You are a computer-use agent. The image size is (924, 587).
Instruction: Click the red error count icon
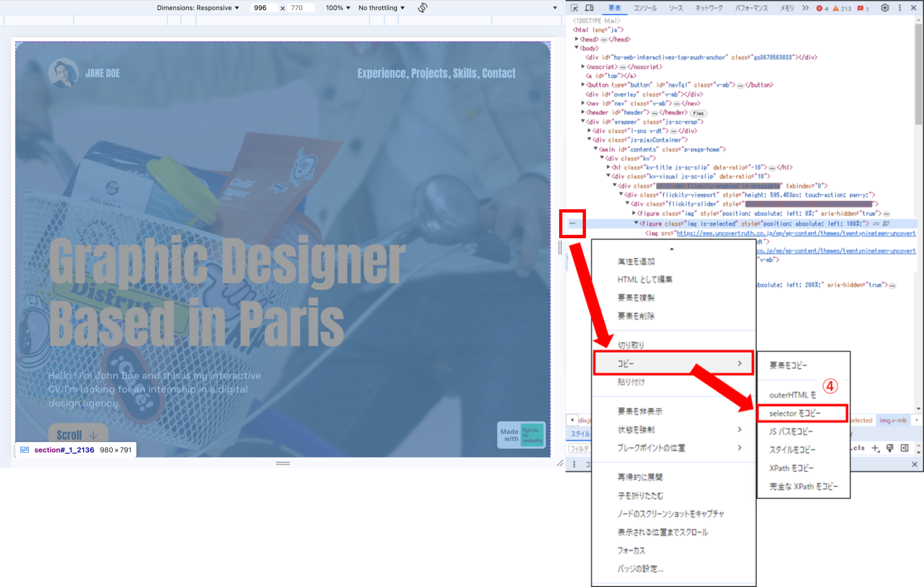[x=819, y=9]
